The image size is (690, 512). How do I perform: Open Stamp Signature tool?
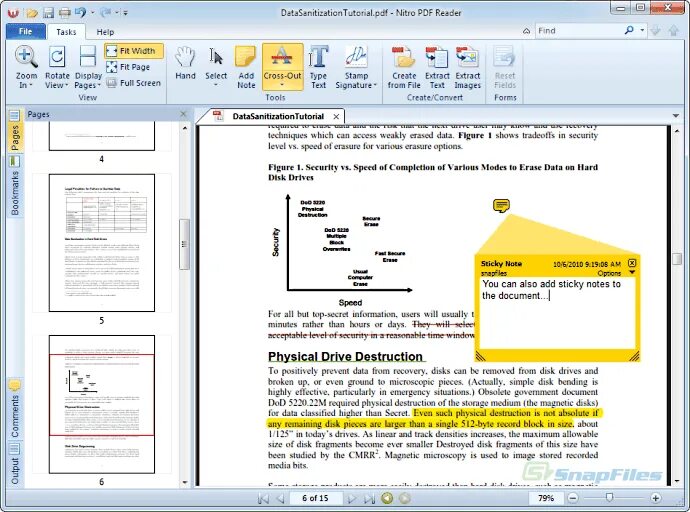point(356,67)
